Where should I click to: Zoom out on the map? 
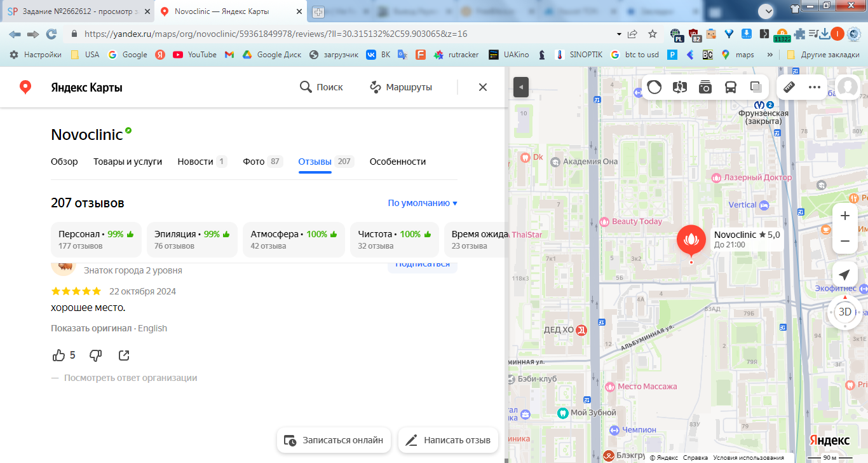[x=844, y=241]
